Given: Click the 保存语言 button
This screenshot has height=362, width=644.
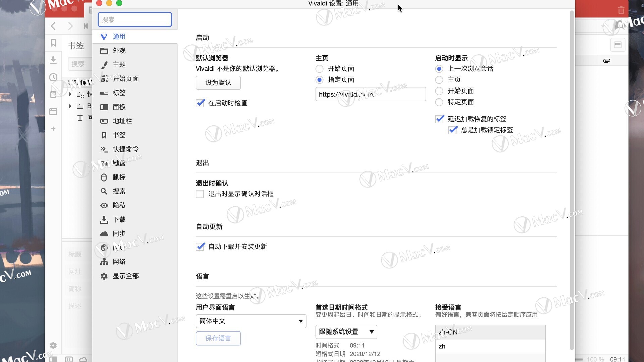Looking at the screenshot, I should pos(218,338).
